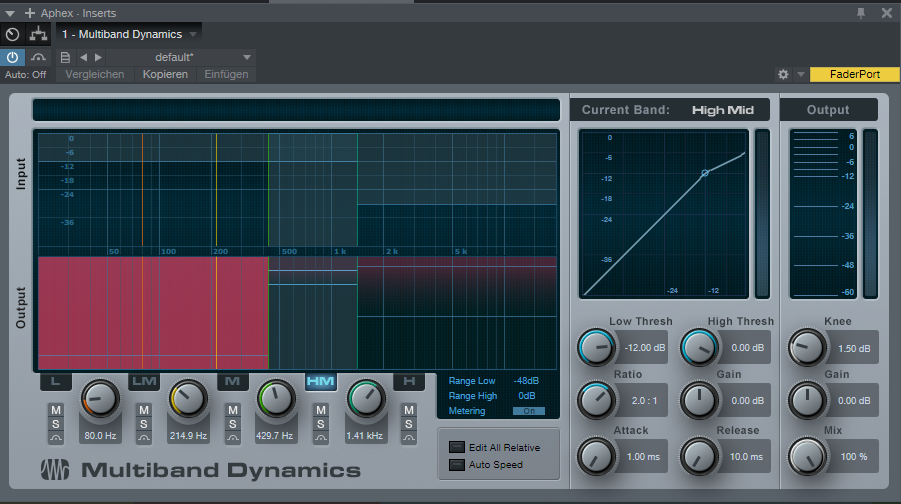Viewport: 901px width, 504px height.
Task: Toggle the automation mode icon next to power
Action: tap(38, 57)
